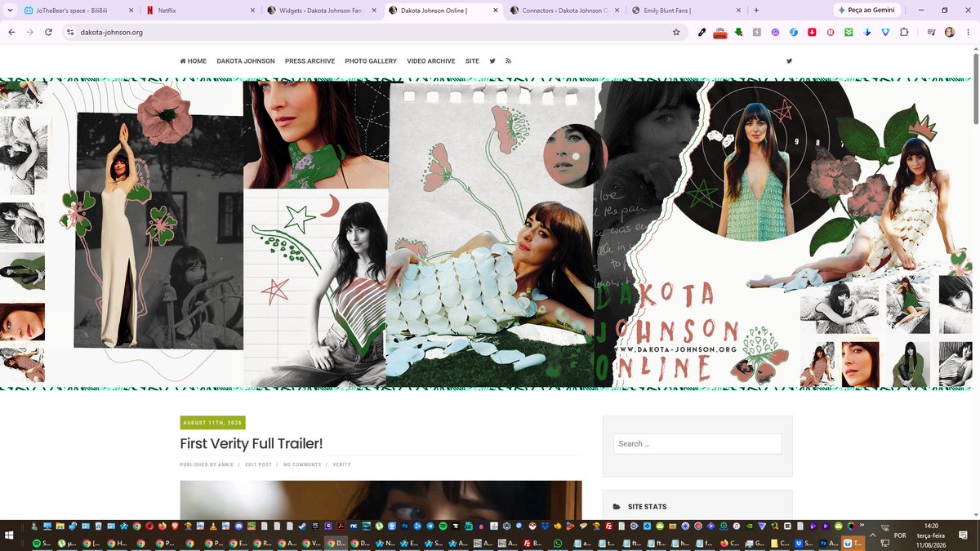
Task: Open a new browser tab
Action: pos(756,11)
